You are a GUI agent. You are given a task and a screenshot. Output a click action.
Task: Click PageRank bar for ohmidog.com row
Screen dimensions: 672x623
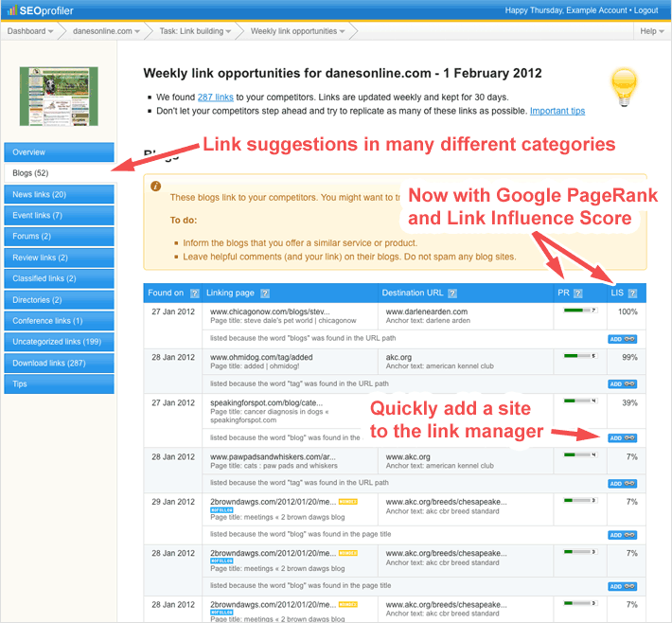580,355
